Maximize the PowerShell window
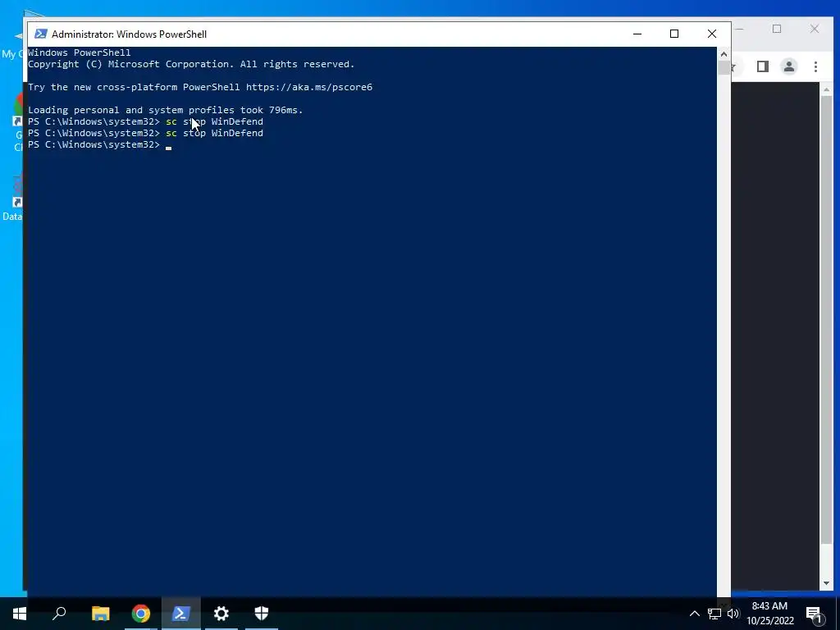Viewport: 840px width, 630px height. point(674,34)
